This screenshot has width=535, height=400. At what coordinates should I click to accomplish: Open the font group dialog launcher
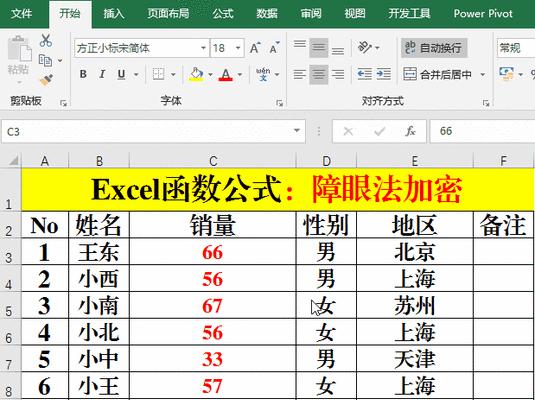click(x=279, y=103)
